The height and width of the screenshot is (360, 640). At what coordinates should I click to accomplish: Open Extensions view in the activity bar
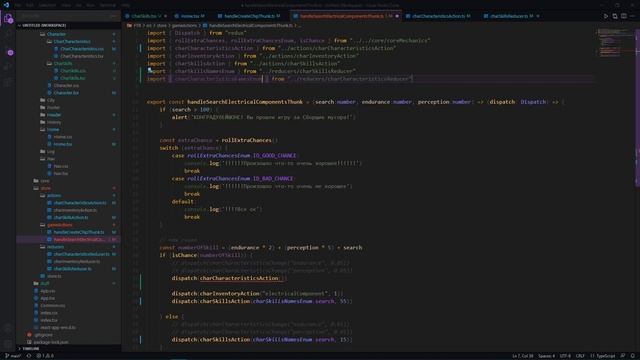tap(8, 82)
